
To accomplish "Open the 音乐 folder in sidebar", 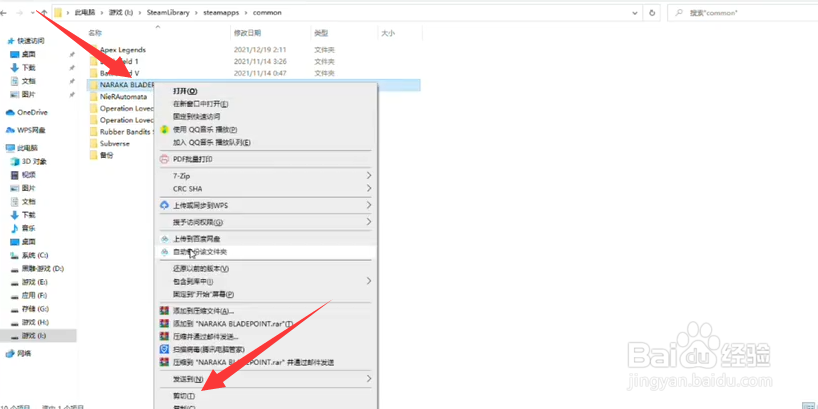I will point(28,228).
